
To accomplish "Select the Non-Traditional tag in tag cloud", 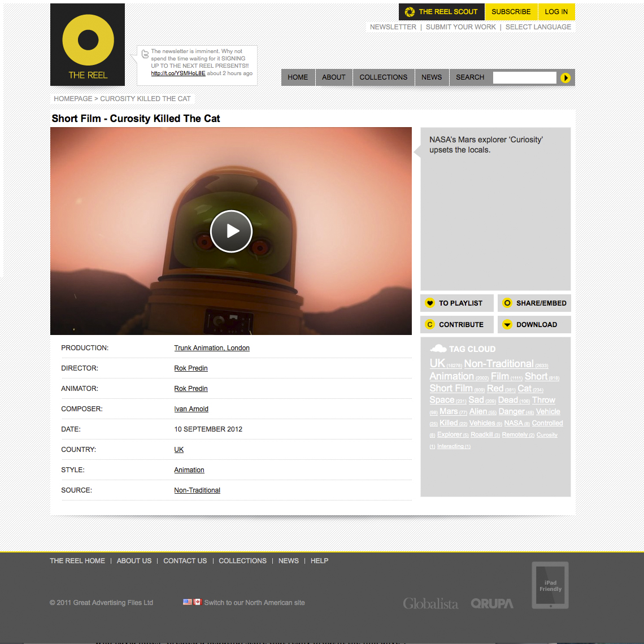I will click(498, 364).
